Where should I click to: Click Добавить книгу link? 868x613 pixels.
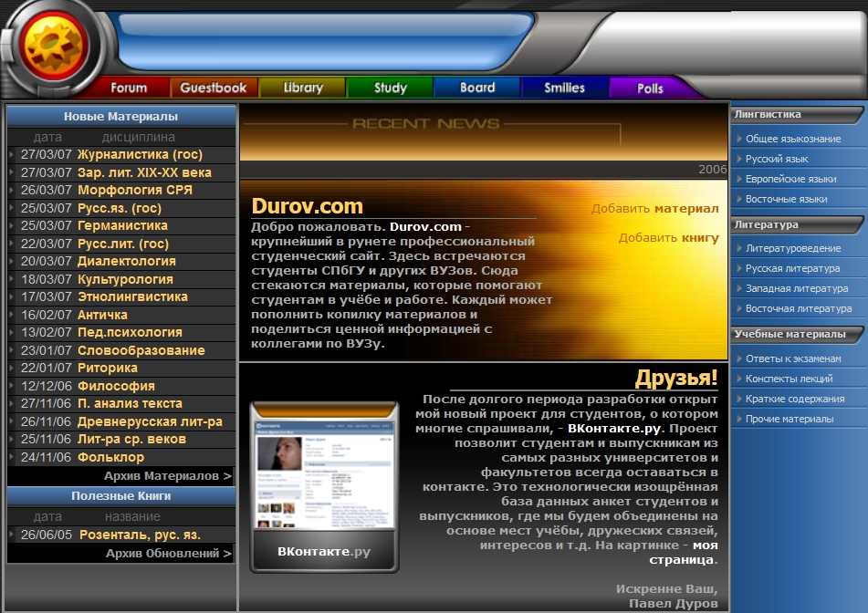pyautogui.click(x=669, y=238)
